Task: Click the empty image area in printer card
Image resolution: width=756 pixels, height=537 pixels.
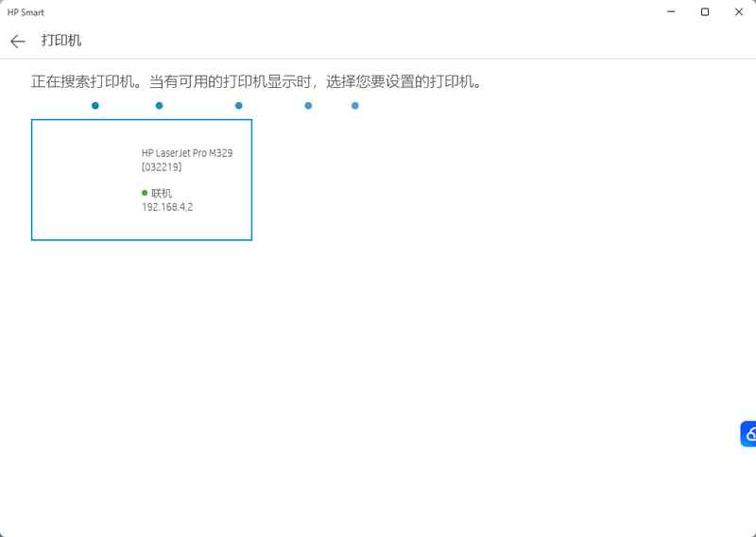Action: click(x=85, y=180)
